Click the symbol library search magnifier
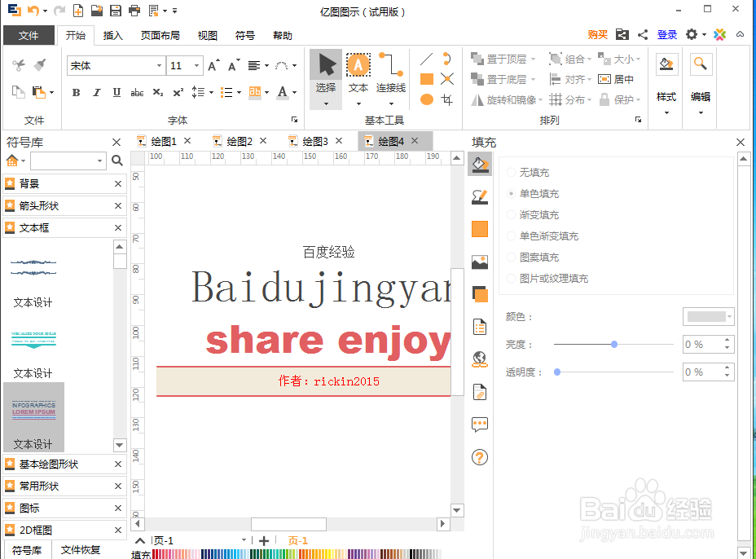The width and height of the screenshot is (756, 559). (117, 161)
